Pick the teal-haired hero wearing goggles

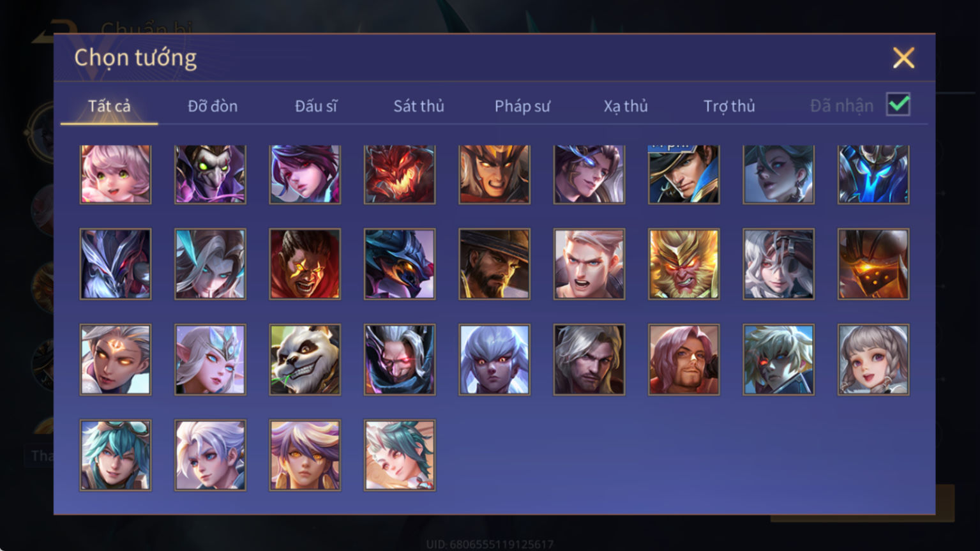[116, 455]
